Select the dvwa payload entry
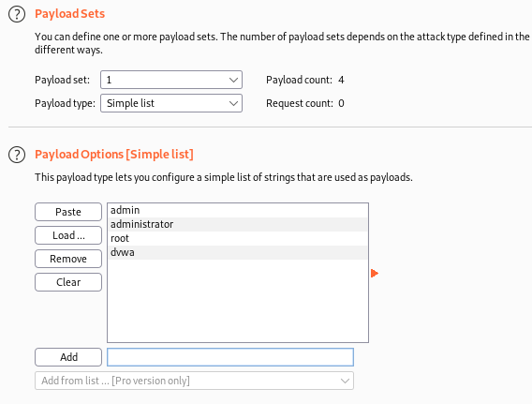The width and height of the screenshot is (532, 404). [x=238, y=252]
